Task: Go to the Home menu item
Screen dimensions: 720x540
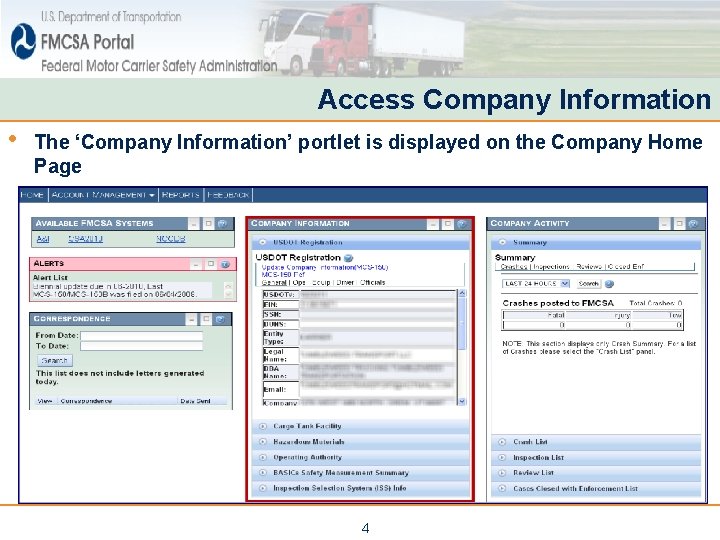Action: pos(32,195)
